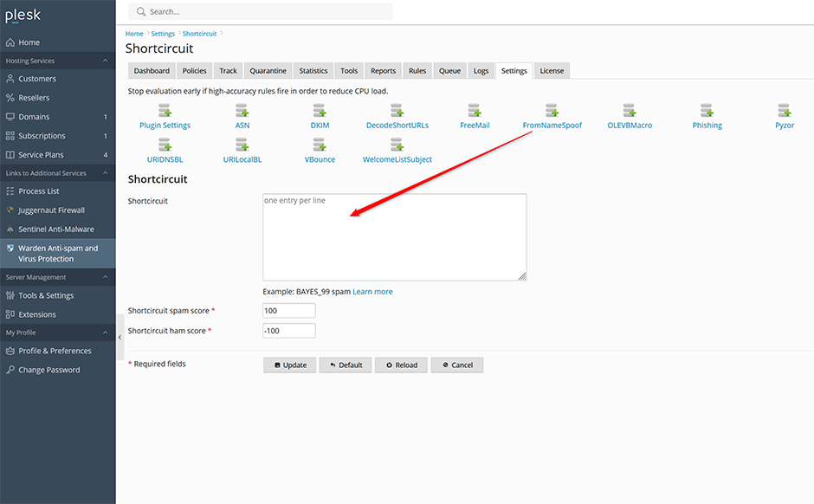Image resolution: width=814 pixels, height=504 pixels.
Task: Focus the Shortcircuit entries textarea
Action: point(395,237)
